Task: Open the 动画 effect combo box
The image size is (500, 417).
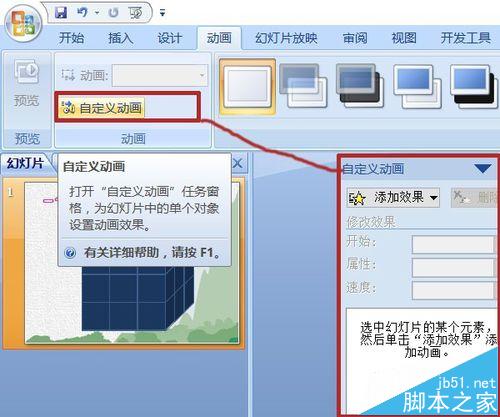Action: click(160, 76)
